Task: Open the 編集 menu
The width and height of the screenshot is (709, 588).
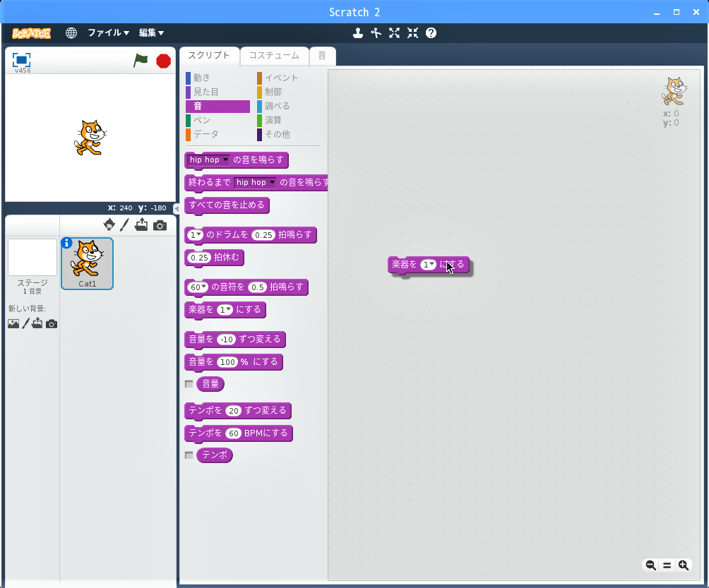Action: [151, 32]
